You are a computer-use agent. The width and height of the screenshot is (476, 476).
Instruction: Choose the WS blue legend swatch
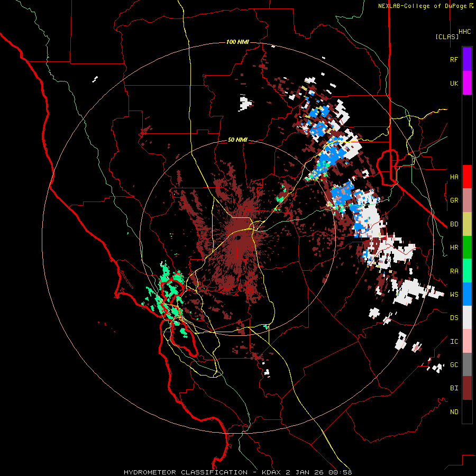click(467, 294)
